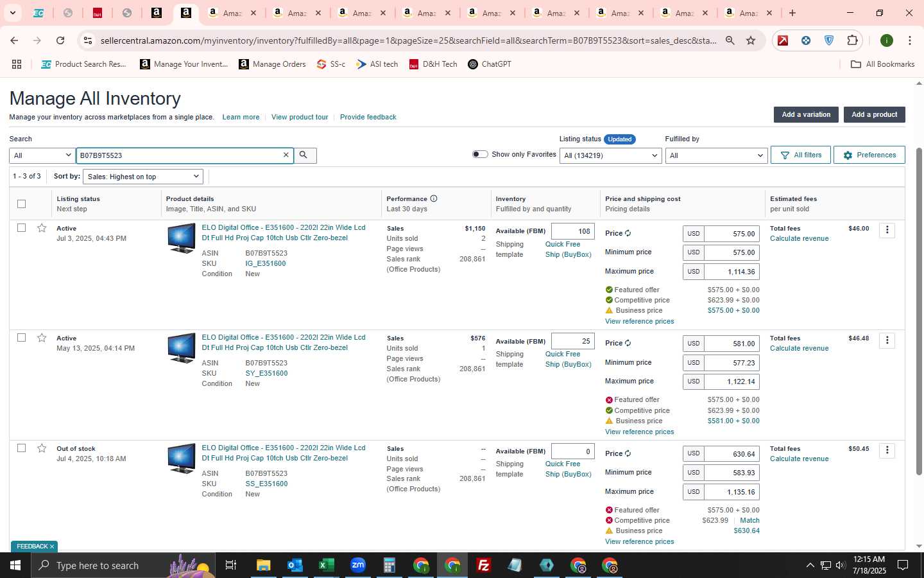Tick the select-all checkbox in the table header
The width and height of the screenshot is (924, 578).
pos(21,204)
